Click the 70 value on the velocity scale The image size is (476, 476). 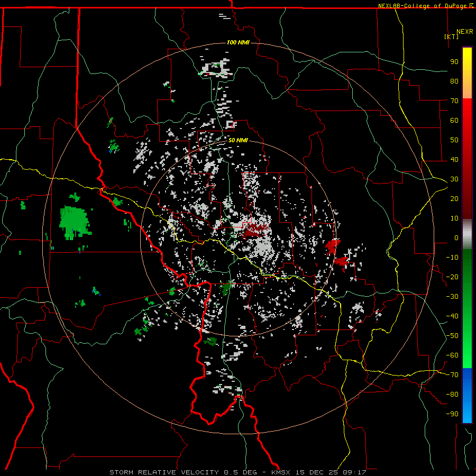point(454,101)
